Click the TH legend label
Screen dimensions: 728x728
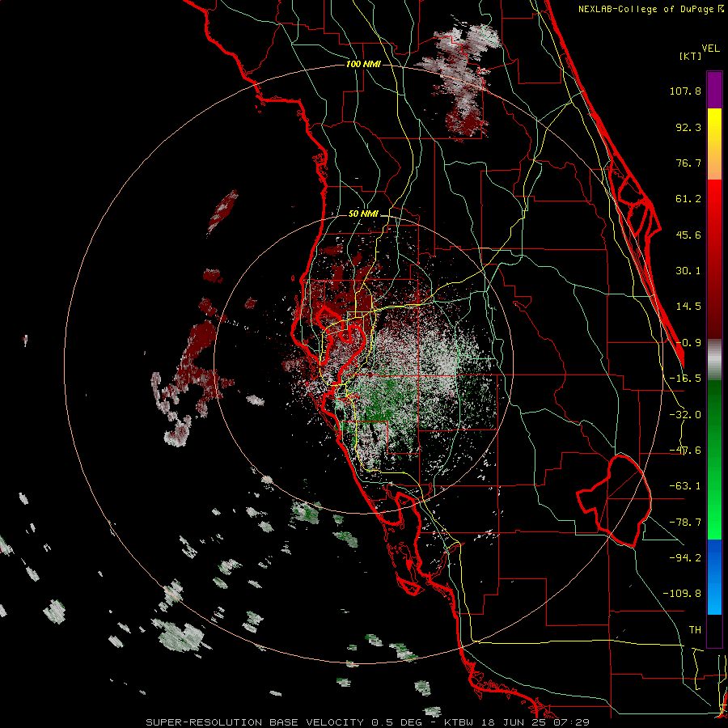(x=695, y=630)
